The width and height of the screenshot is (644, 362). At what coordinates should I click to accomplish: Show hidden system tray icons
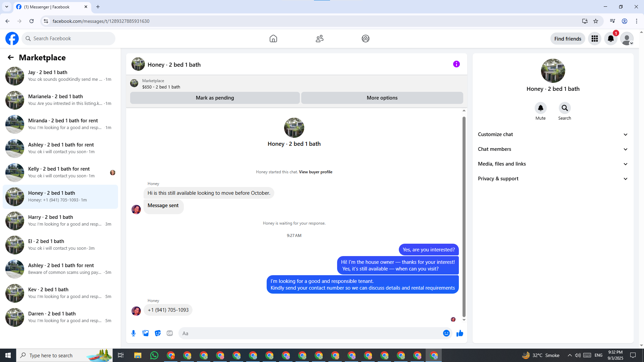point(570,355)
